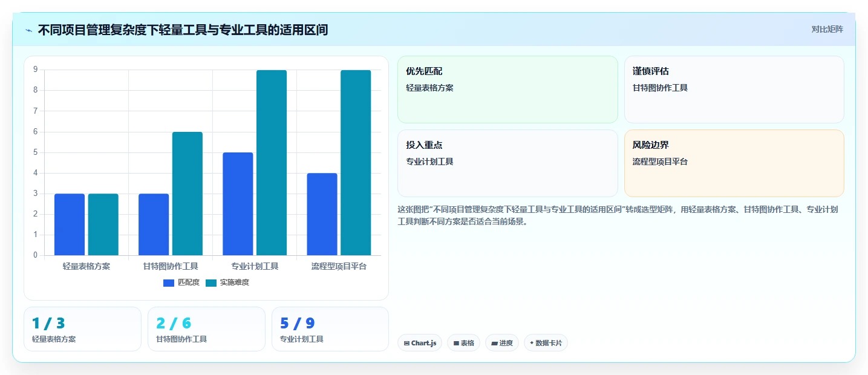Click the x-axis label 专业计划工具
This screenshot has height=375, width=868.
(x=255, y=266)
